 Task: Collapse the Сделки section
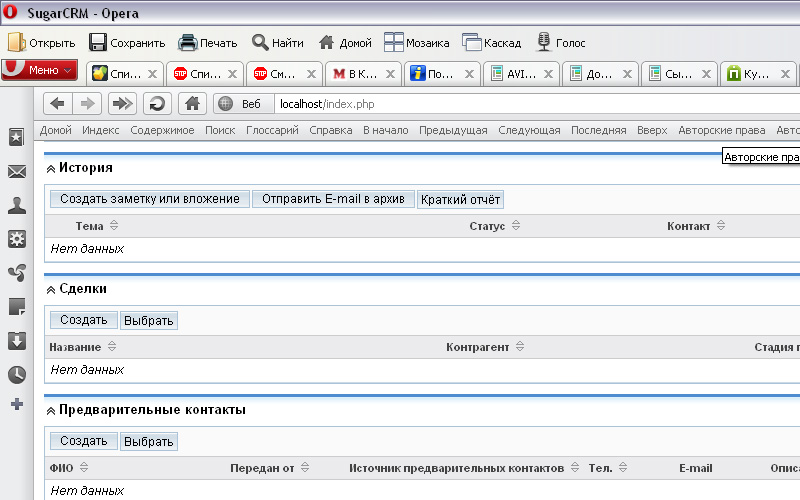51,290
